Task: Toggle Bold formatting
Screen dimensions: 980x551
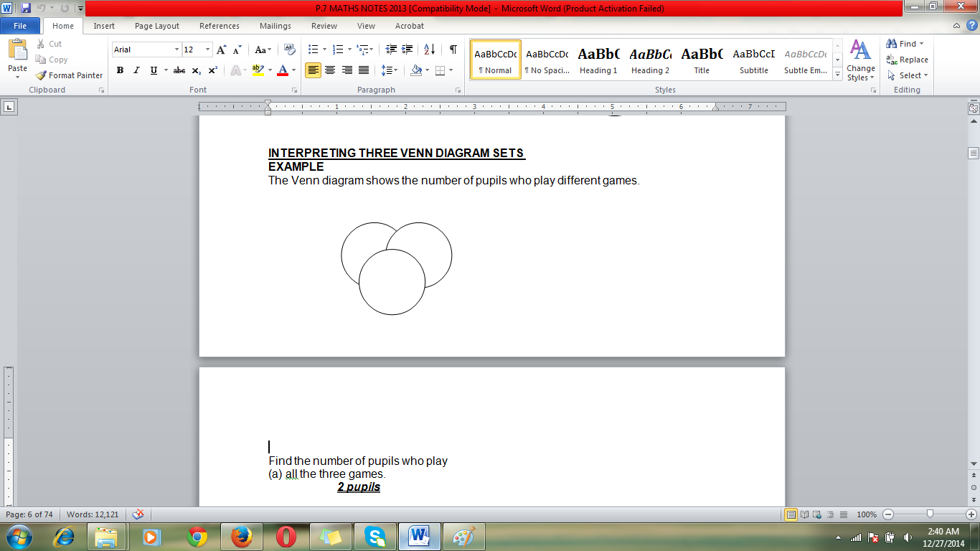Action: tap(120, 70)
